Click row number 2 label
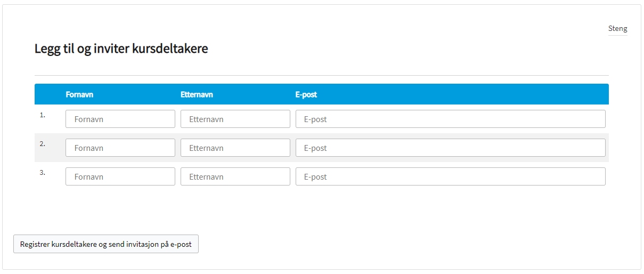644x274 pixels. (43, 143)
